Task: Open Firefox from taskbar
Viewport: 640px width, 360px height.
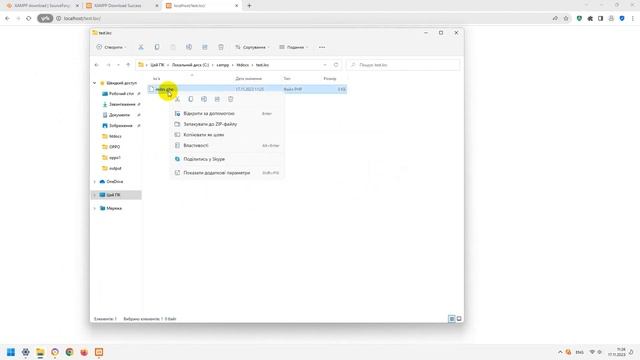Action: tap(84, 352)
